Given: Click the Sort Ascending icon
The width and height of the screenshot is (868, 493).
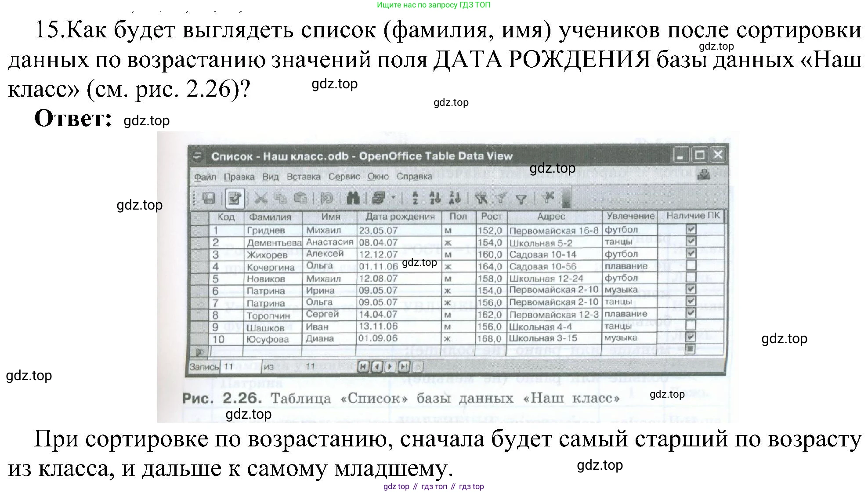Looking at the screenshot, I should [435, 198].
